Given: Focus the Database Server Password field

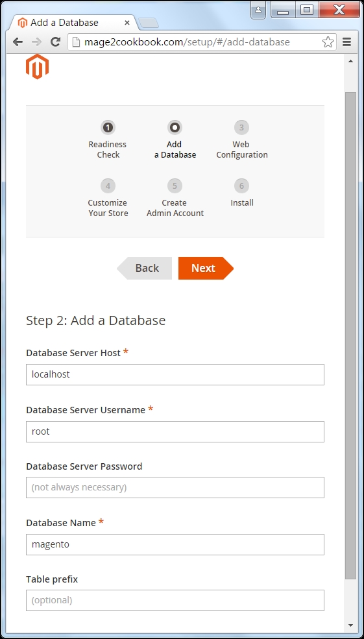Looking at the screenshot, I should (x=175, y=487).
